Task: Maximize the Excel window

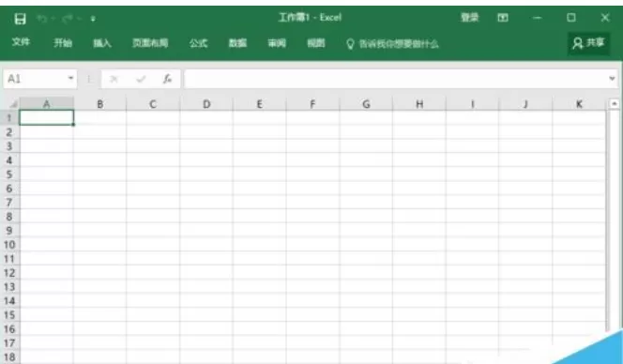Action: click(x=571, y=18)
